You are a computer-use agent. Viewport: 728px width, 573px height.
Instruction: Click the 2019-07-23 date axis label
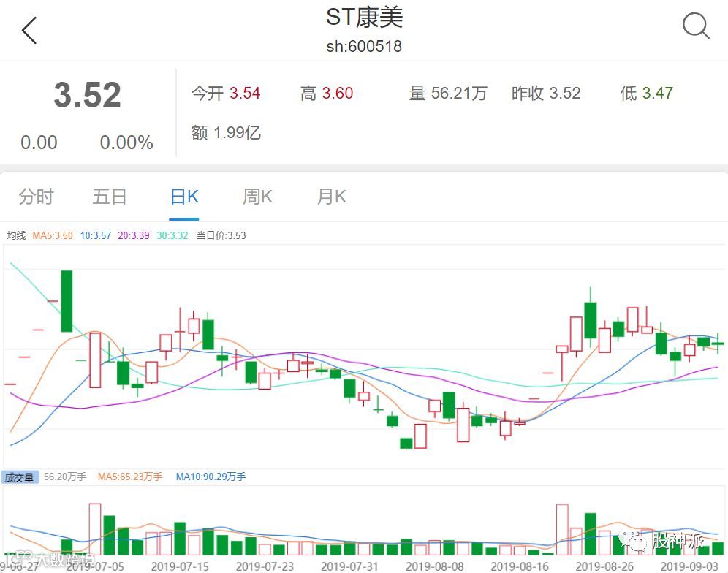pyautogui.click(x=265, y=567)
